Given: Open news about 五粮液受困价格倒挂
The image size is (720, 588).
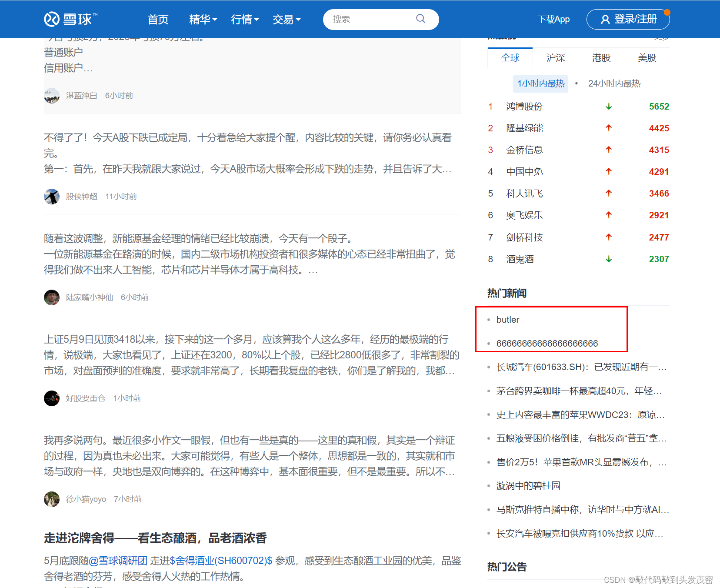Looking at the screenshot, I should point(581,438).
